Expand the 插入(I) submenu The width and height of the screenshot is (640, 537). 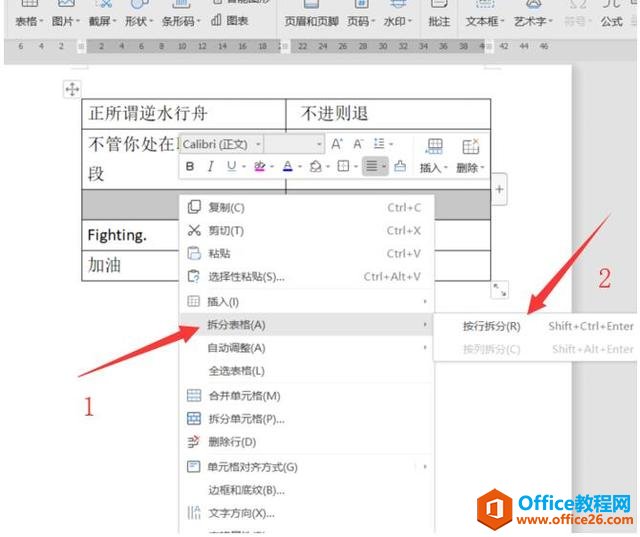point(306,302)
